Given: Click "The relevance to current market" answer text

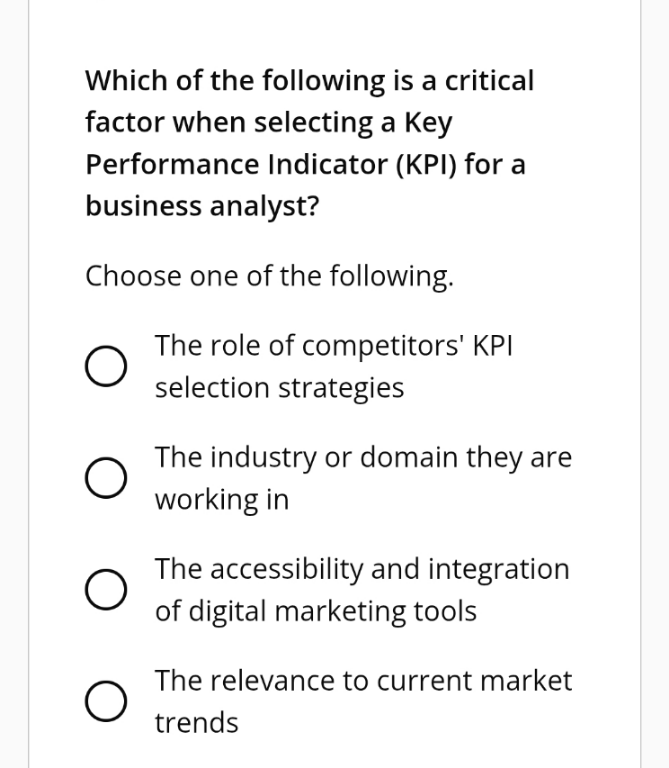Looking at the screenshot, I should [363, 681].
